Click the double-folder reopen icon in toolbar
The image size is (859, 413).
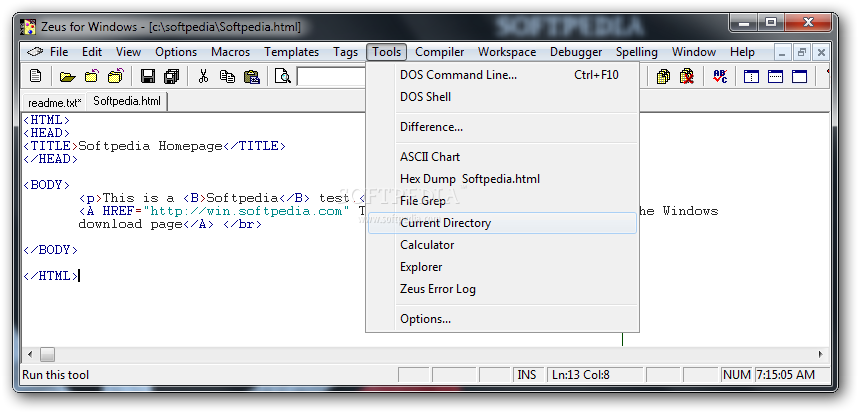116,76
